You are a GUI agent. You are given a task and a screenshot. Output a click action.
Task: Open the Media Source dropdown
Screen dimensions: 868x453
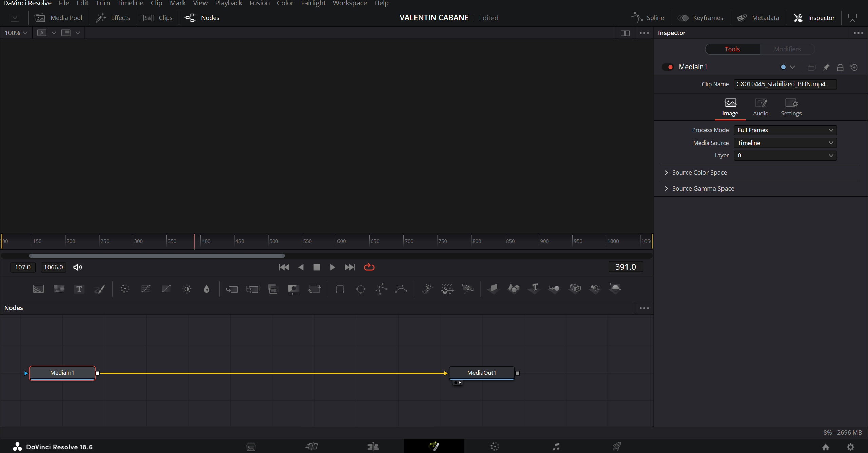coord(785,143)
